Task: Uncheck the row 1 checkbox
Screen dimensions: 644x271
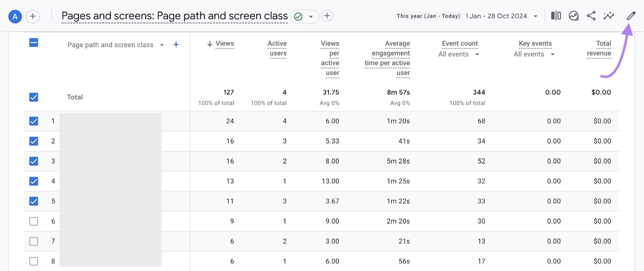Action: point(34,121)
